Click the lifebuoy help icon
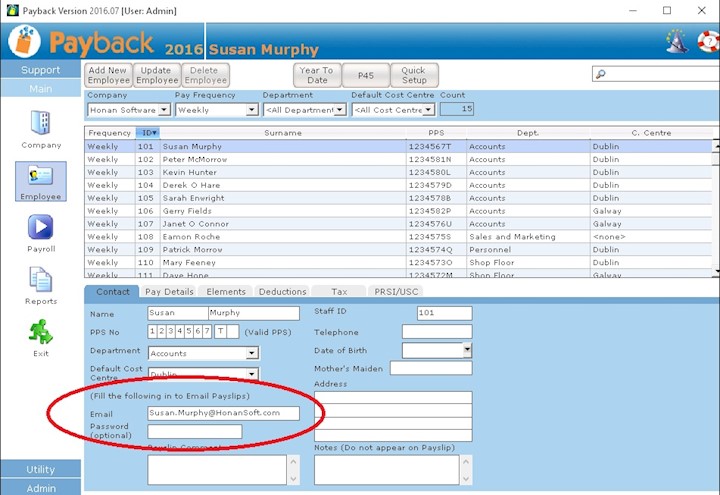 tap(707, 42)
